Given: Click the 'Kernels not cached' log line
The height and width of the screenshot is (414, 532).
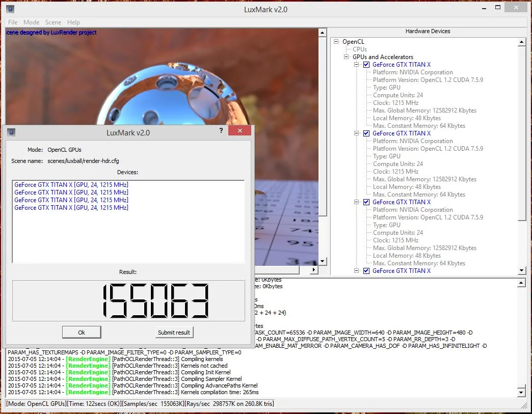Looking at the screenshot, I should point(117,366).
